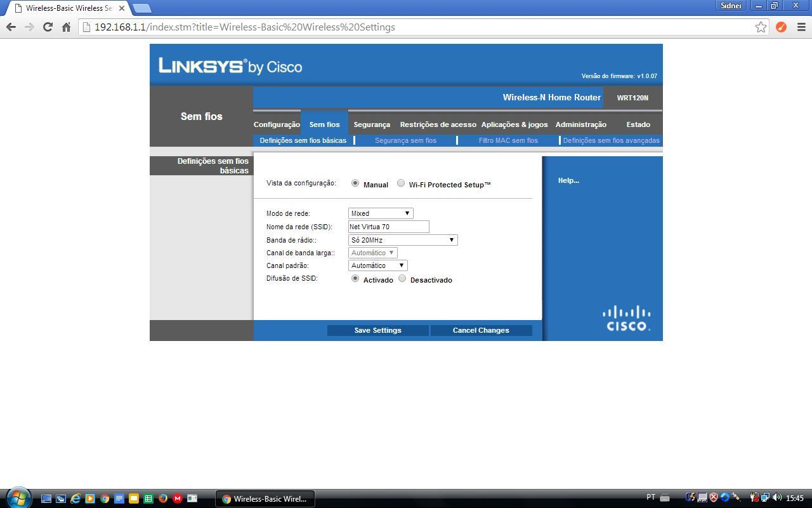
Task: Select the Manual configuration view radio
Action: (355, 183)
